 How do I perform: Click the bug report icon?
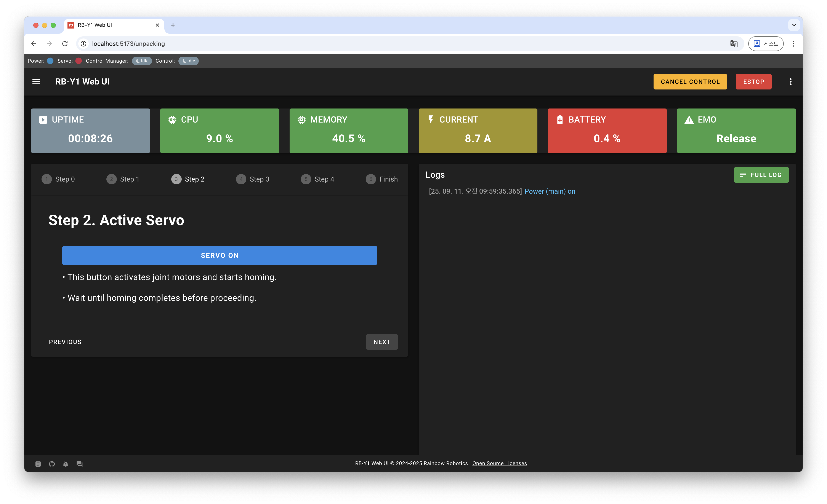click(x=66, y=464)
